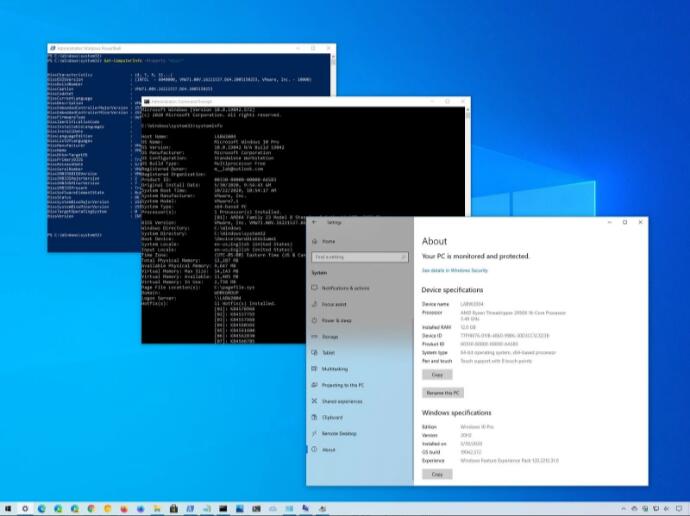The height and width of the screenshot is (516, 690).
Task: Click the Device ID value
Action: pyautogui.click(x=505, y=336)
